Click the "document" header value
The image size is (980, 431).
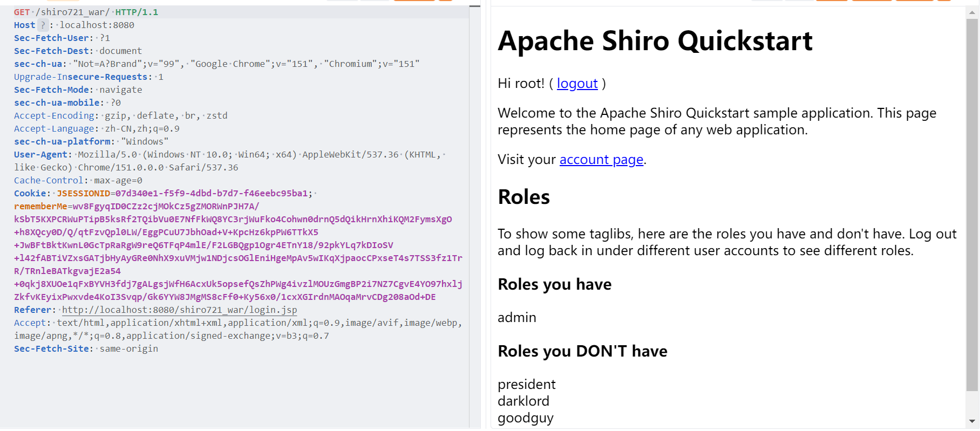click(x=121, y=51)
